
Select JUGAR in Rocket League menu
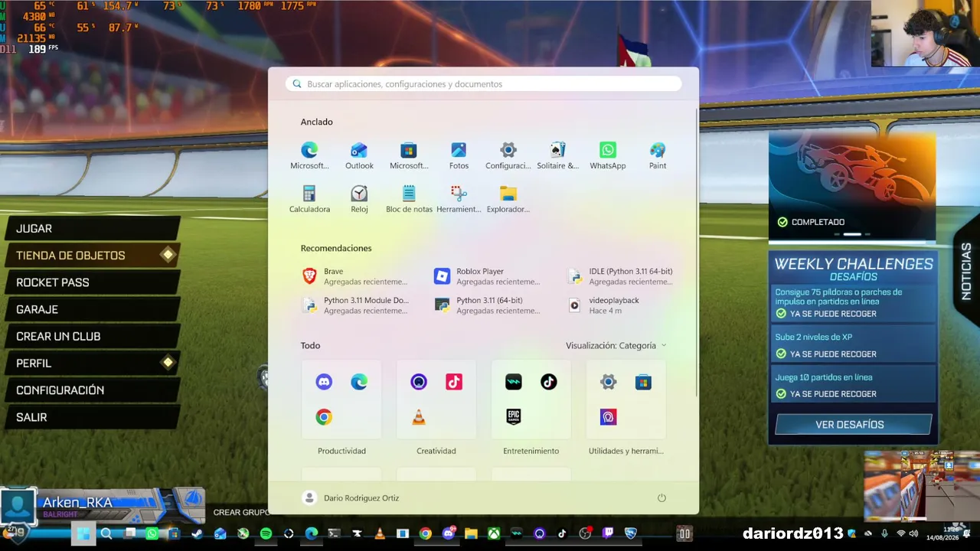[92, 229]
